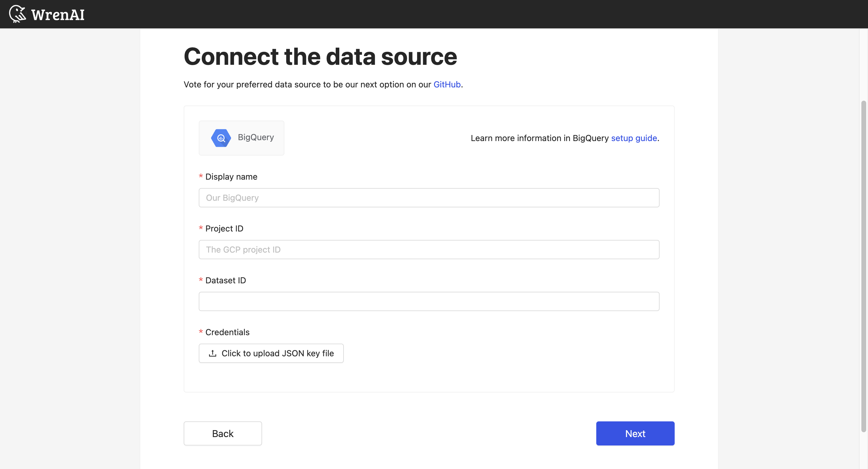Focus the Dataset ID input field
The image size is (868, 469).
pyautogui.click(x=429, y=301)
